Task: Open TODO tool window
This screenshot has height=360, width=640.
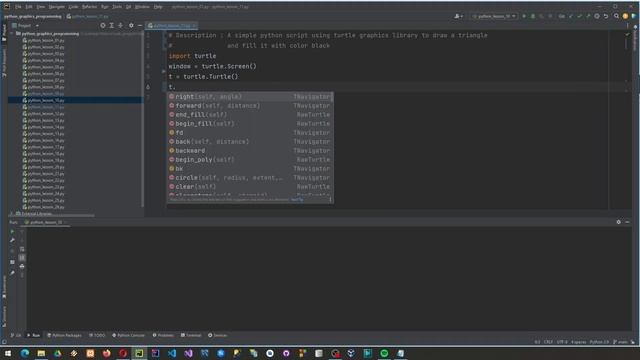Action: [97, 335]
